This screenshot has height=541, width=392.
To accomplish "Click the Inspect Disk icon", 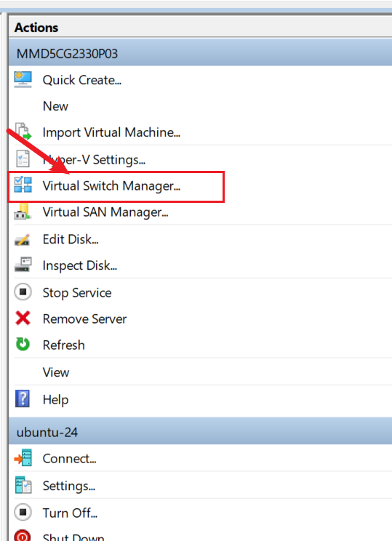I will 23,265.
